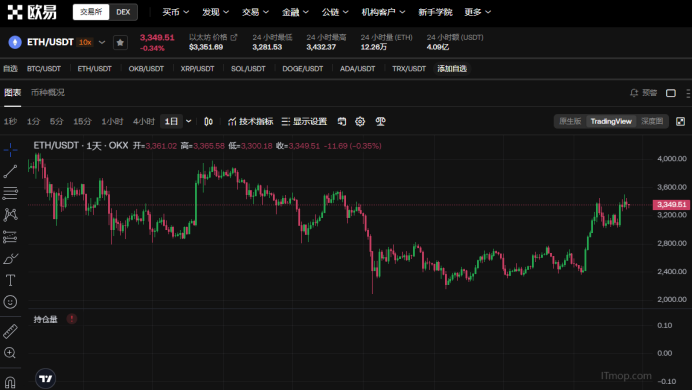Open 显示设置 display settings
Screen dimensions: 692x390
304,121
